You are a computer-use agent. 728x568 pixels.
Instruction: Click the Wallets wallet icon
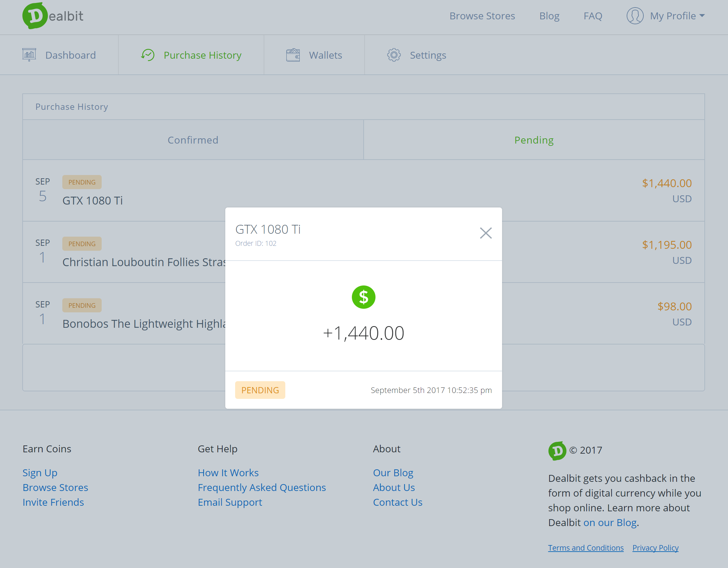point(293,55)
